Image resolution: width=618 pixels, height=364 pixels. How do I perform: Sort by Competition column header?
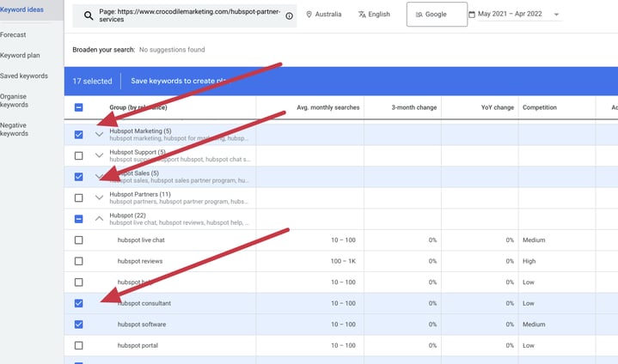coord(540,107)
